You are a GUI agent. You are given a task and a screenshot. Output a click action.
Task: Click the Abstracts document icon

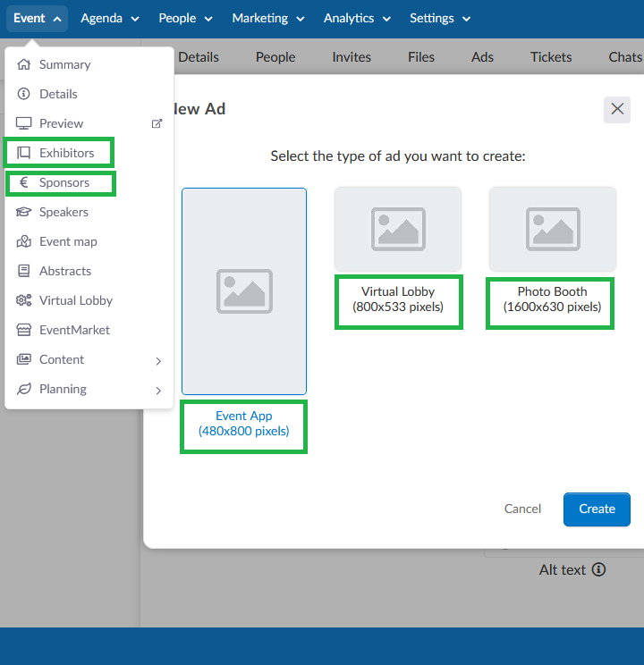tap(24, 271)
